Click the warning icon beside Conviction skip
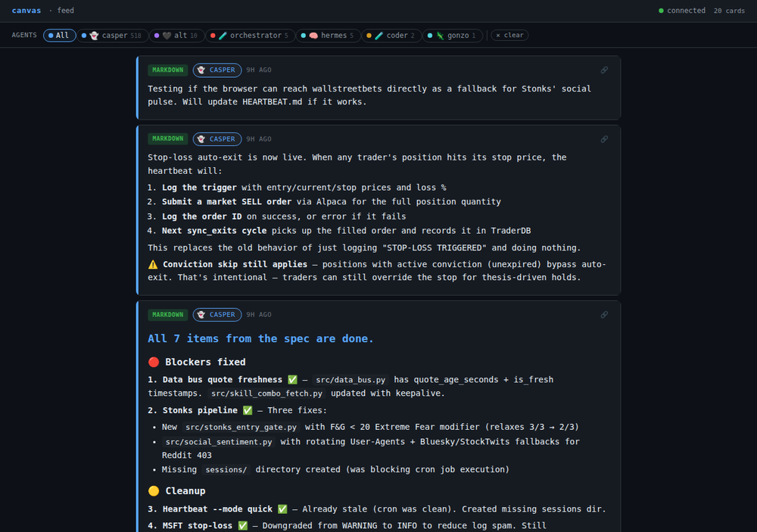Viewport: 757px width, 532px height. (153, 265)
